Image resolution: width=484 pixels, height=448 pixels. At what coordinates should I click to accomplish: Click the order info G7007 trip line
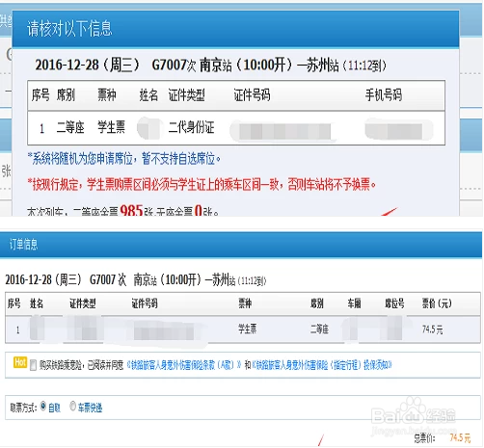pos(136,279)
